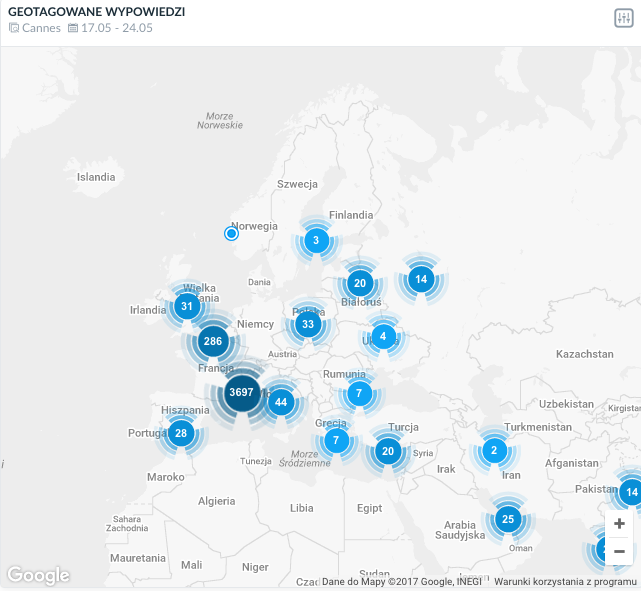Click the 14 cluster east of Finland
Image resolution: width=641 pixels, height=591 pixels.
(x=421, y=280)
